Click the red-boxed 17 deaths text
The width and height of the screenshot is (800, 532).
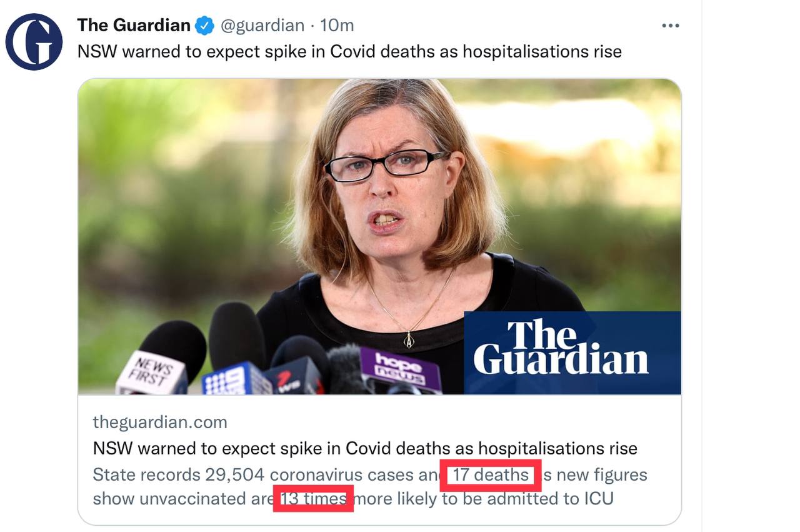click(x=491, y=475)
